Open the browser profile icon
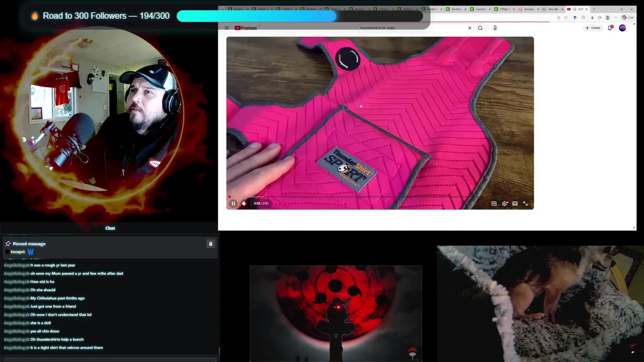Screen dimensions: 644x362 tap(607, 18)
